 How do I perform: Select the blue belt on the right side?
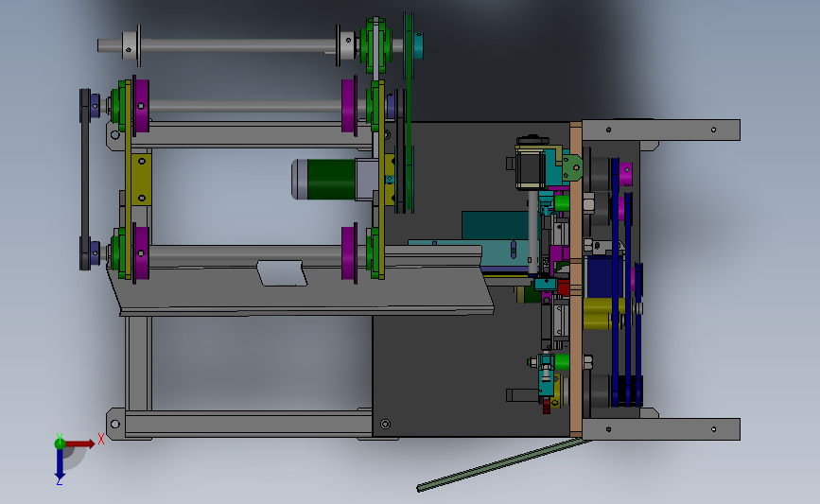coord(615,283)
